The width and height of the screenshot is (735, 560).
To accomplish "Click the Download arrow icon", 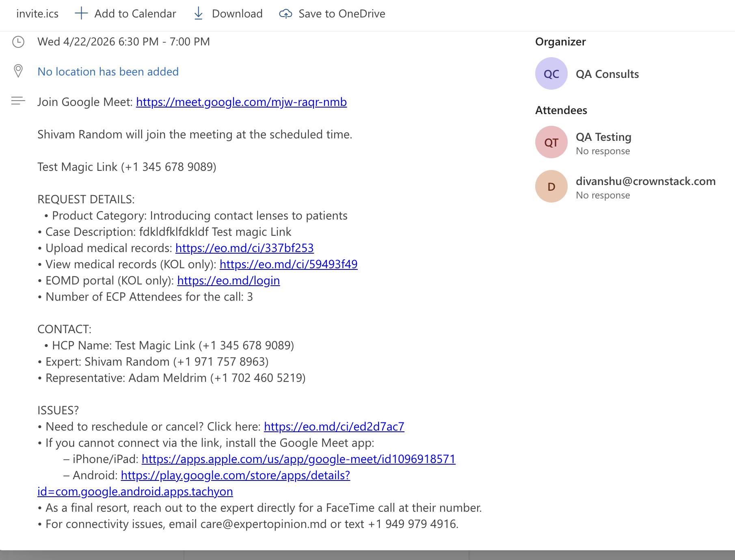I will pyautogui.click(x=198, y=13).
